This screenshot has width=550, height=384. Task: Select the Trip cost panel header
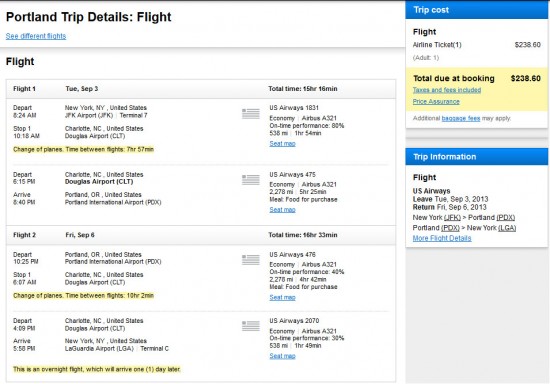tap(477, 10)
